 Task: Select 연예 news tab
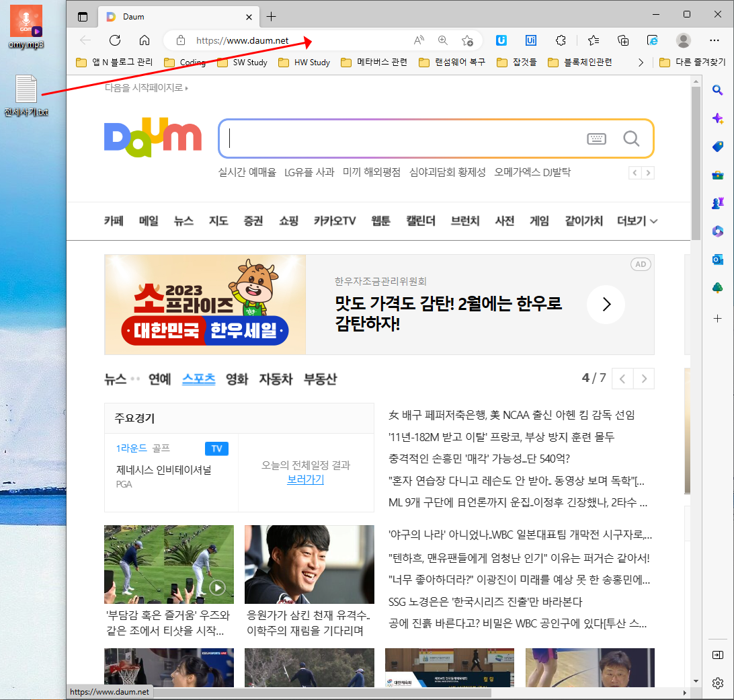tap(159, 379)
